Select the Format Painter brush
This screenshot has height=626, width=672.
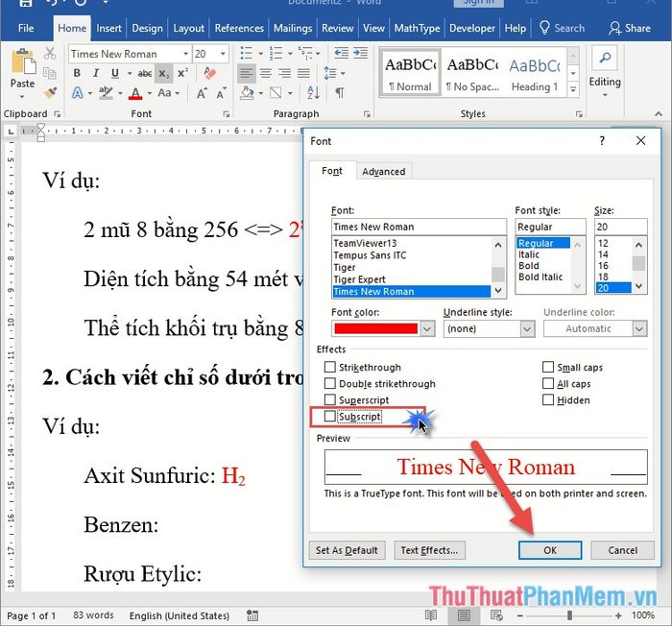[x=50, y=92]
